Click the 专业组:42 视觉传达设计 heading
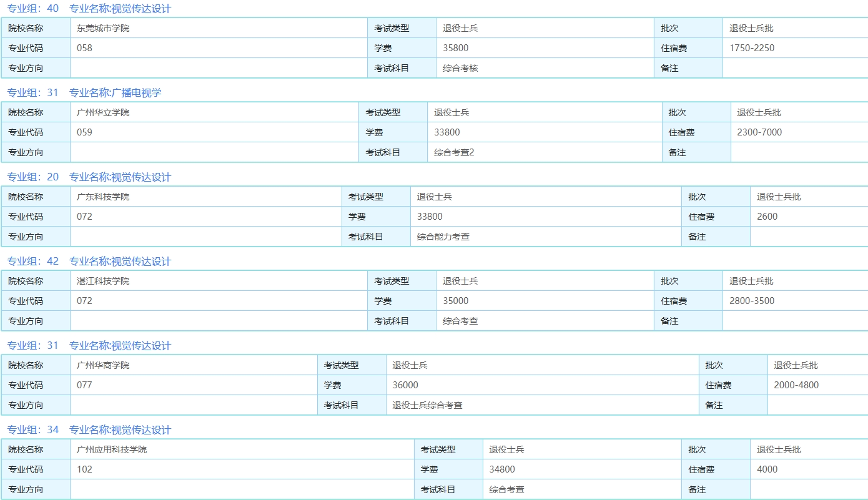This screenshot has width=868, height=500. pos(89,262)
